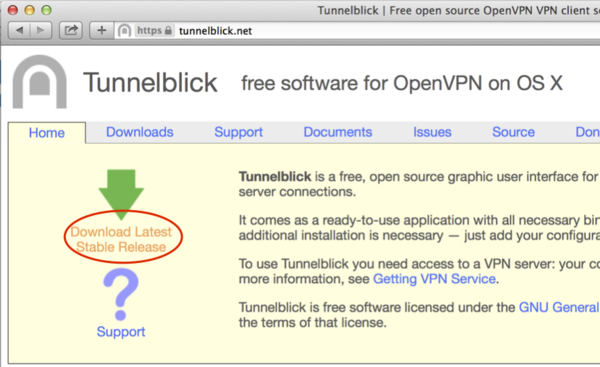Switch to the Downloads tab
The height and width of the screenshot is (367, 600).
point(140,132)
